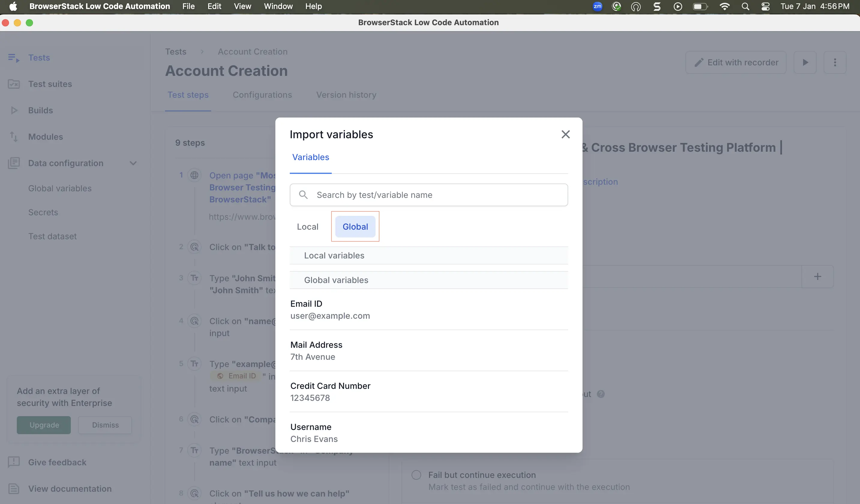Expand the Local variables section
The image size is (860, 504).
coord(334,255)
